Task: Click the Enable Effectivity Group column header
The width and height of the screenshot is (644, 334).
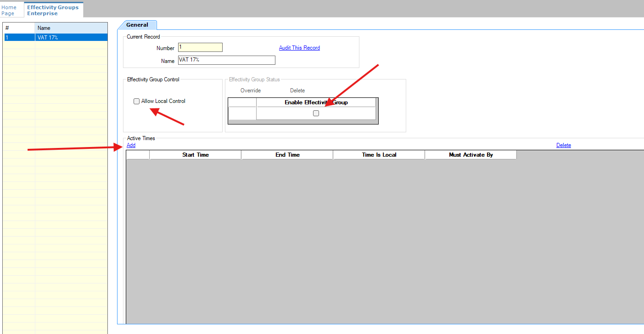Action: 316,102
